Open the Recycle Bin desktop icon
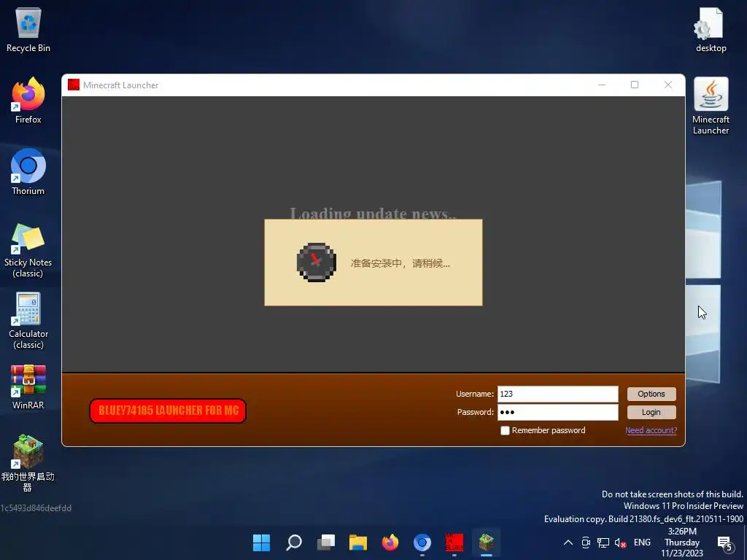 coord(28,29)
